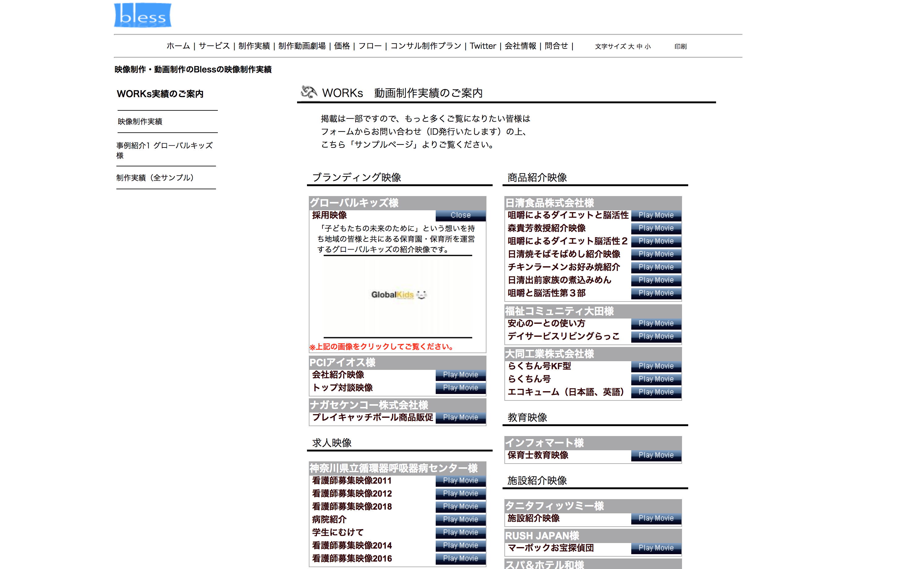The height and width of the screenshot is (569, 924).
Task: Click the 印刷 print link
Action: pos(680,46)
